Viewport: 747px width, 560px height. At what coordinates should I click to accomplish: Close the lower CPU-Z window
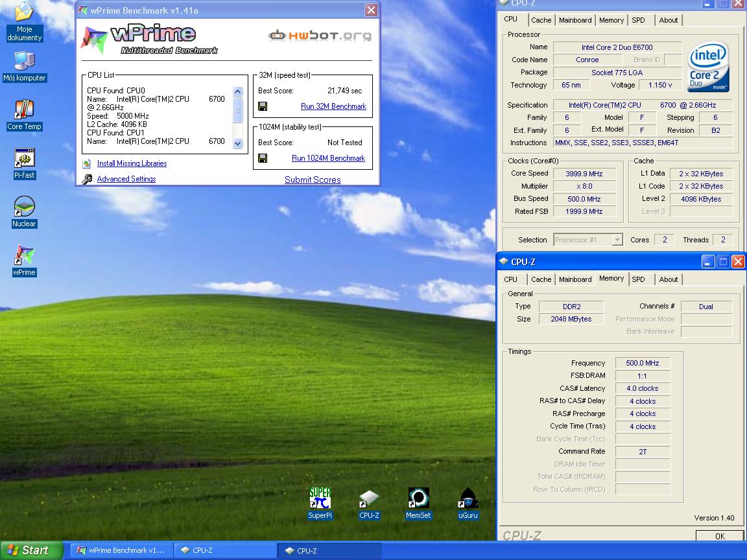738,261
